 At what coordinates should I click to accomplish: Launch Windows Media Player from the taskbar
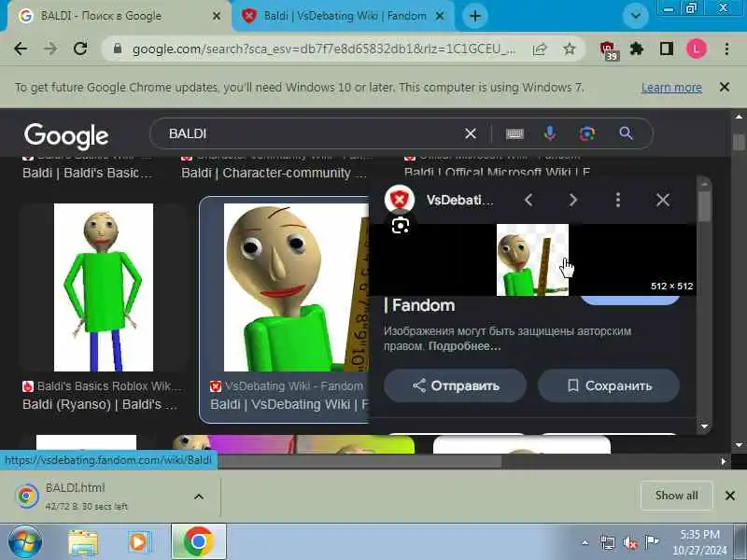pos(138,542)
